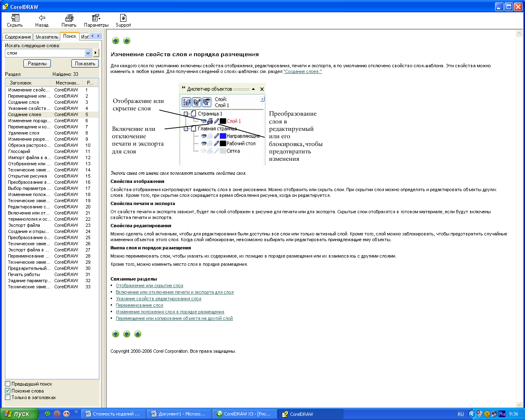
Task: Select result Перемещение или in row 2
Action: click(52, 96)
